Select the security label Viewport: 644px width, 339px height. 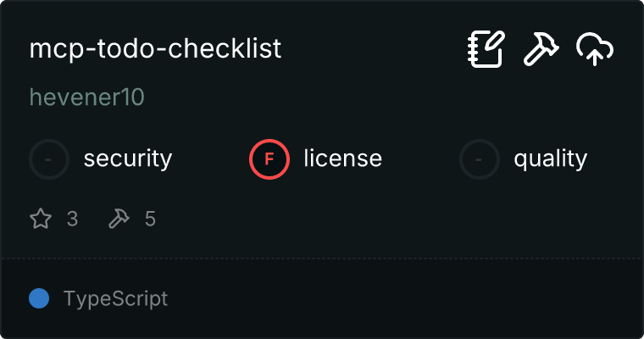[128, 158]
